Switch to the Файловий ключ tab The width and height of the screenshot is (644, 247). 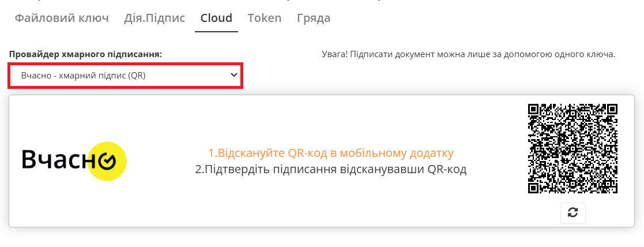(62, 18)
